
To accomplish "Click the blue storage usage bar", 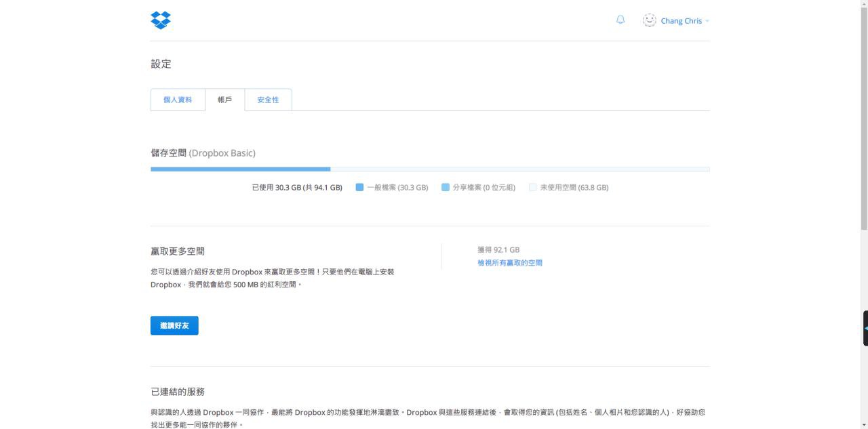I will (x=241, y=169).
